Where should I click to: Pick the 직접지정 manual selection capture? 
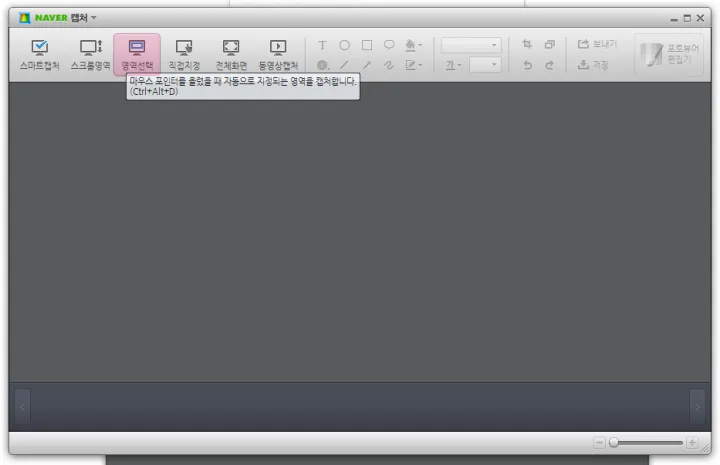click(x=184, y=55)
